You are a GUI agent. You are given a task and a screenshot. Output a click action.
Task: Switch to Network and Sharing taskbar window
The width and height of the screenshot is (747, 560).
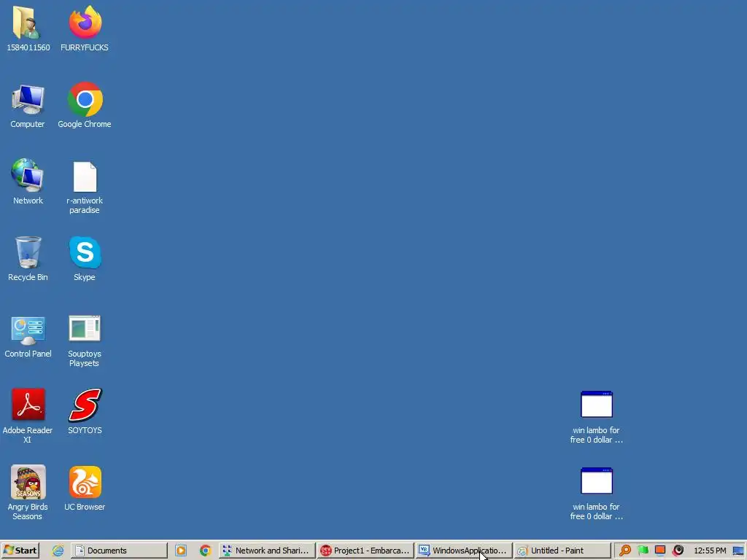click(267, 551)
